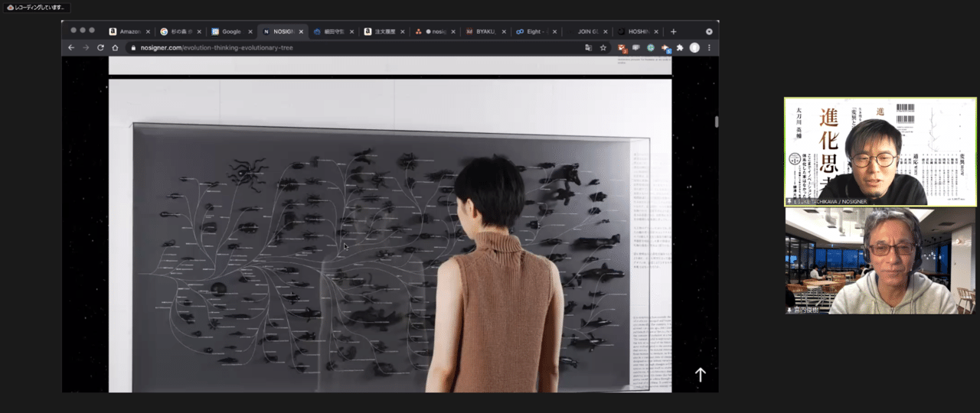Go to the browser home page

(115, 47)
